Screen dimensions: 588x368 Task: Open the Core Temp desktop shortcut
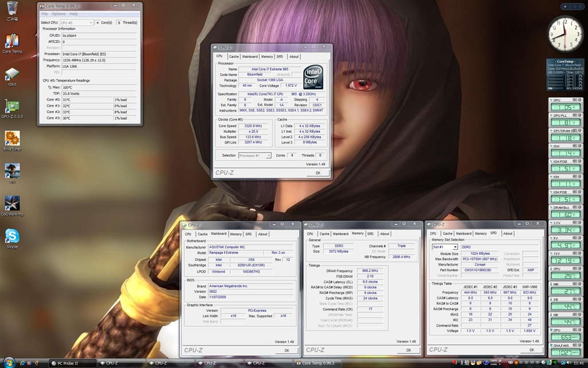click(x=11, y=41)
